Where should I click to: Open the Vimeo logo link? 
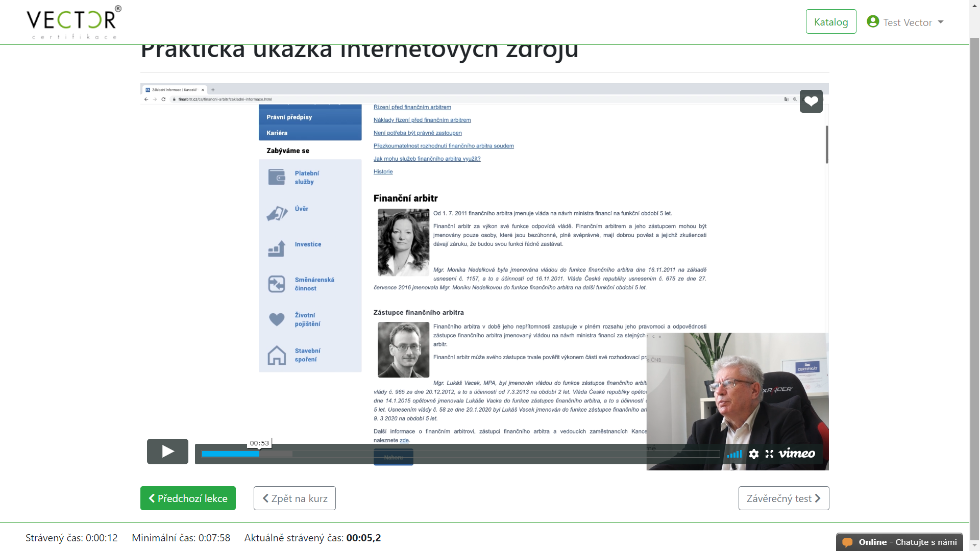pyautogui.click(x=797, y=453)
